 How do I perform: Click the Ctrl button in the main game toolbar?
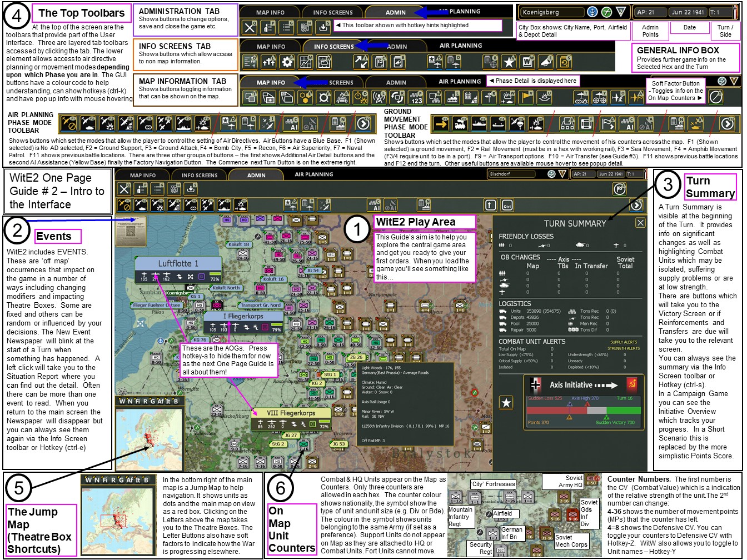(x=506, y=205)
